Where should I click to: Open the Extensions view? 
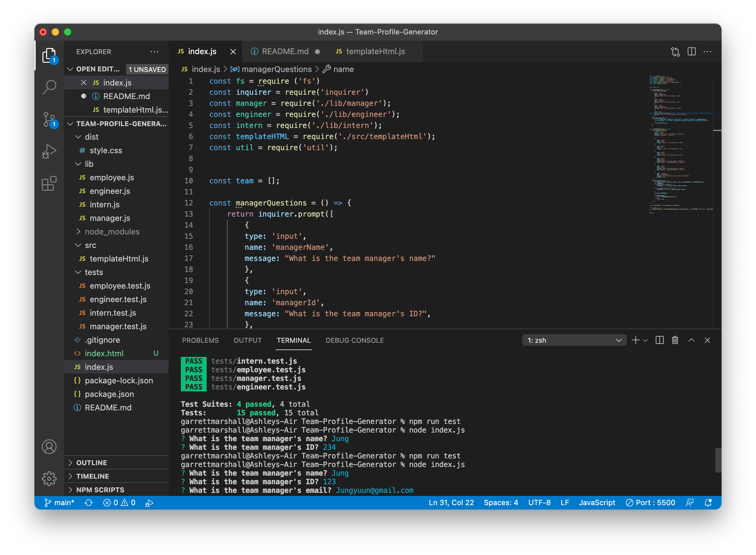[50, 183]
